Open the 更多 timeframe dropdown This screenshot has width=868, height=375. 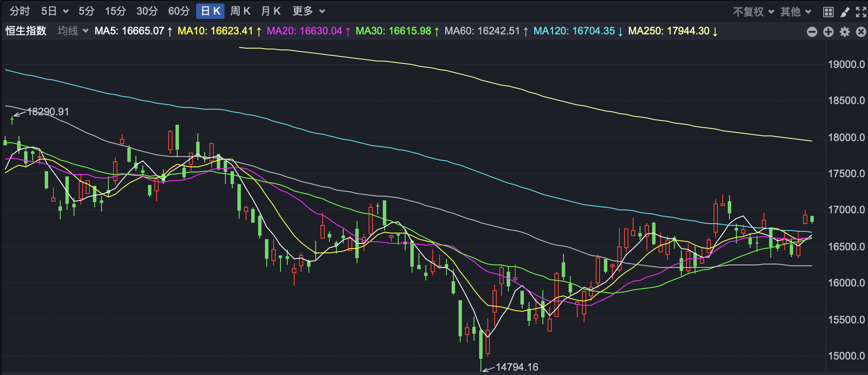click(309, 11)
